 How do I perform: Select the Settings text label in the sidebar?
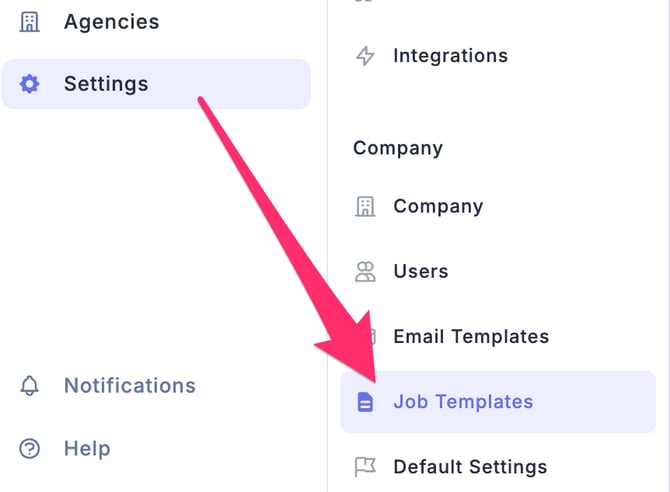[x=106, y=84]
